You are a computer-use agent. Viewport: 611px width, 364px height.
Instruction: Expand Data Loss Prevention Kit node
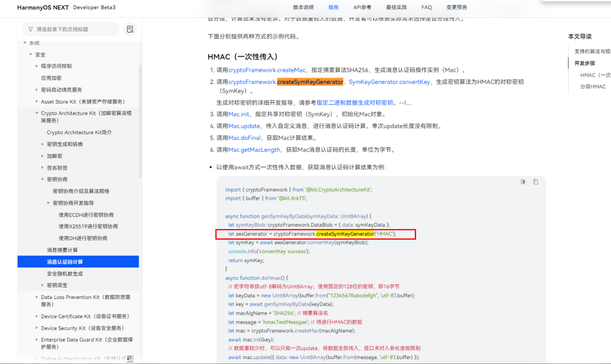tap(37, 297)
